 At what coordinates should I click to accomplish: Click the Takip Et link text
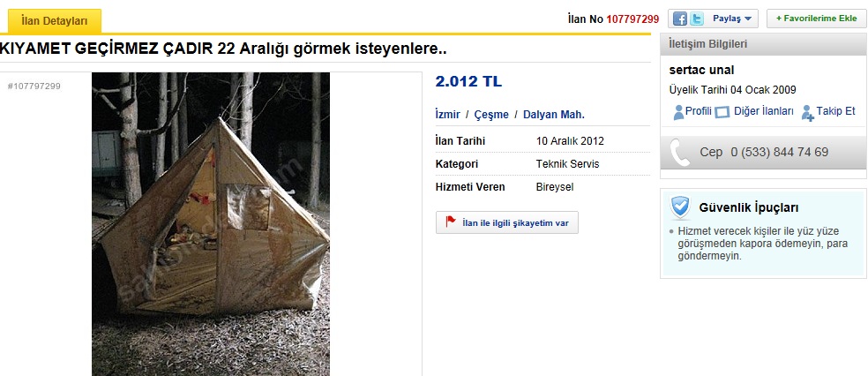[836, 110]
